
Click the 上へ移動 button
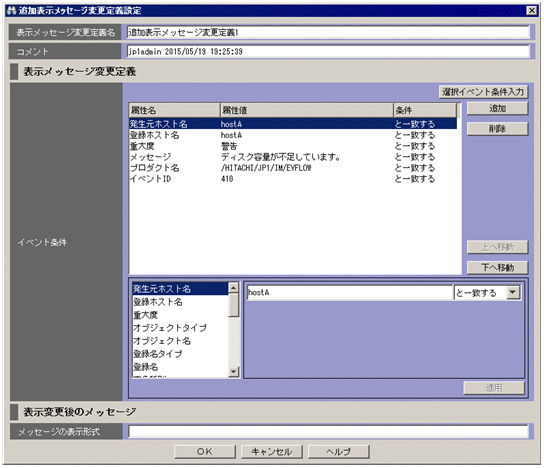coord(497,247)
